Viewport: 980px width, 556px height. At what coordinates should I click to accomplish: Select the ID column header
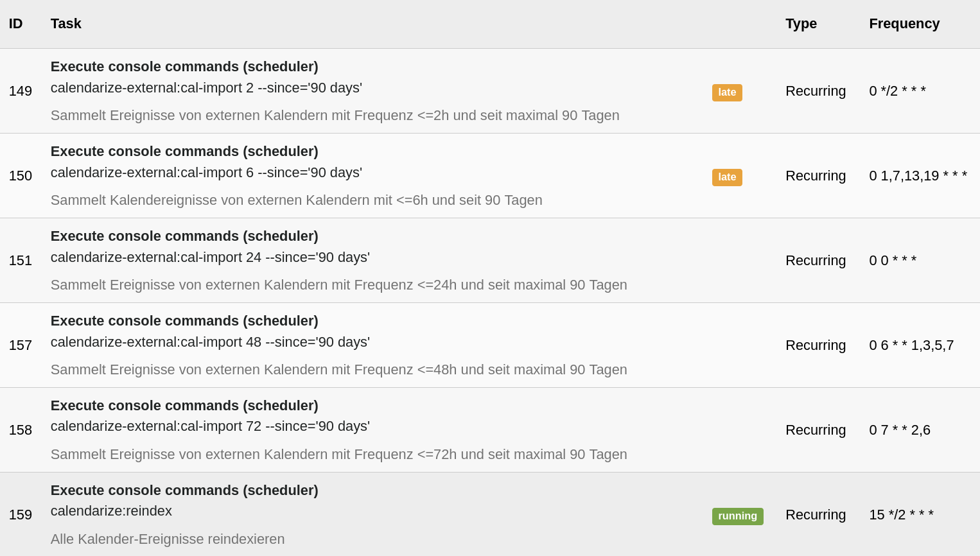(16, 24)
